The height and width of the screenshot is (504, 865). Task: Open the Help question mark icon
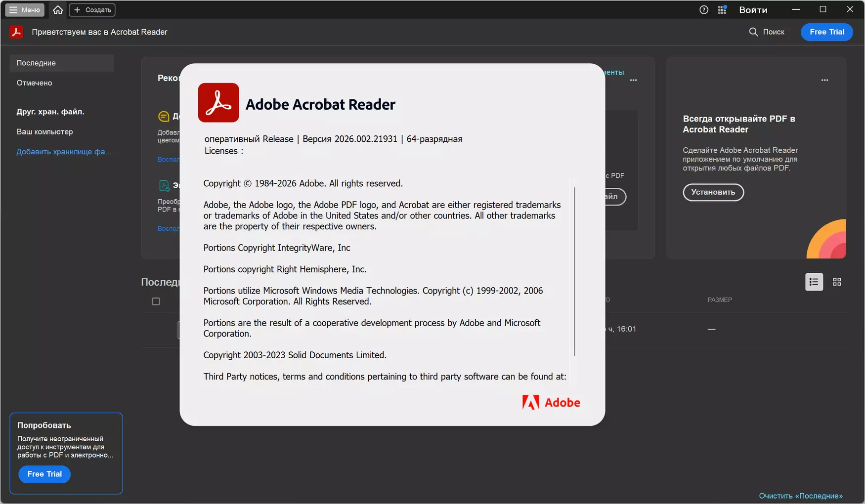(704, 10)
